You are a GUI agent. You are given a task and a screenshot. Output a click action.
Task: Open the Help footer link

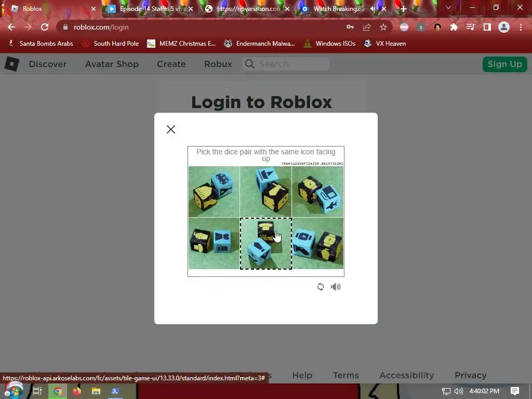pyautogui.click(x=302, y=375)
